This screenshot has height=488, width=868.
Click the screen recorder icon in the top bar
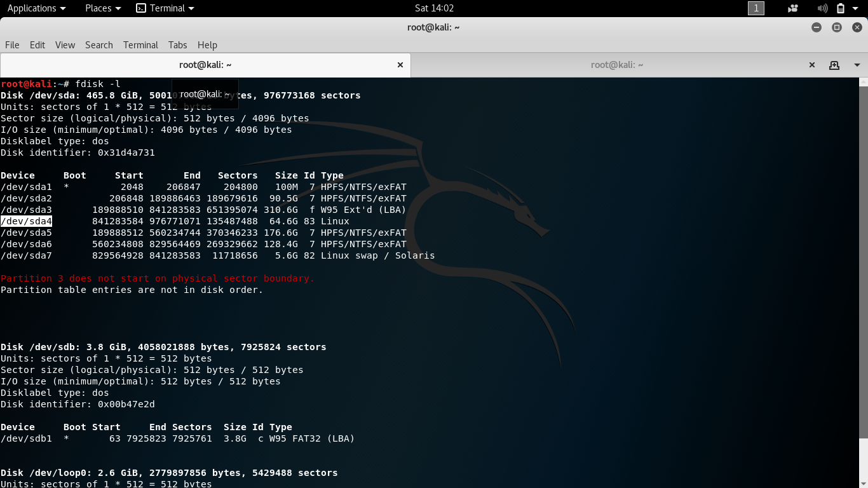click(x=792, y=8)
